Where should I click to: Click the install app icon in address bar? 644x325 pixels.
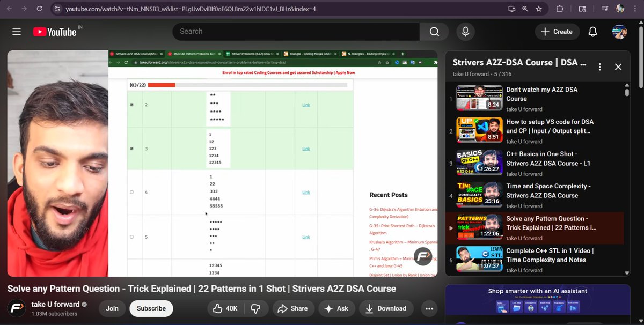tap(511, 9)
